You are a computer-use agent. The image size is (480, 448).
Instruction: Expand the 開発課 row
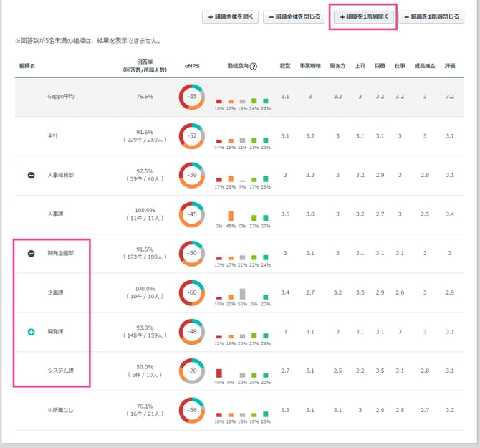pyautogui.click(x=32, y=332)
